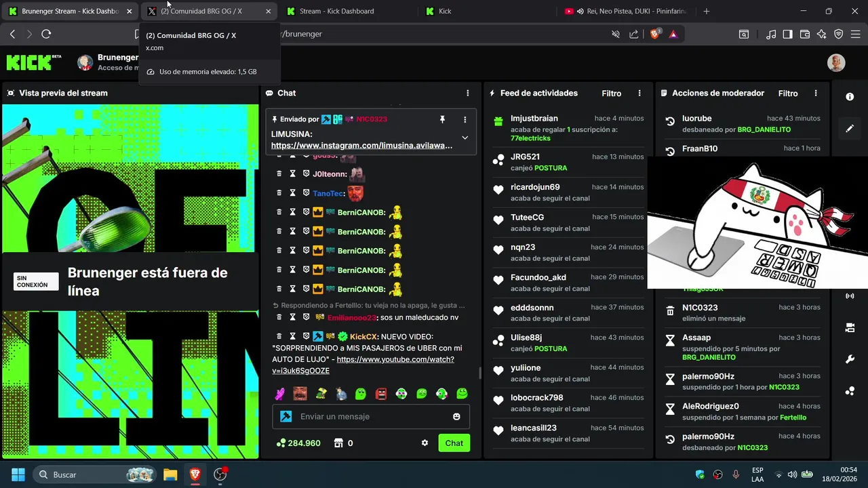Reload the current page

[46, 34]
